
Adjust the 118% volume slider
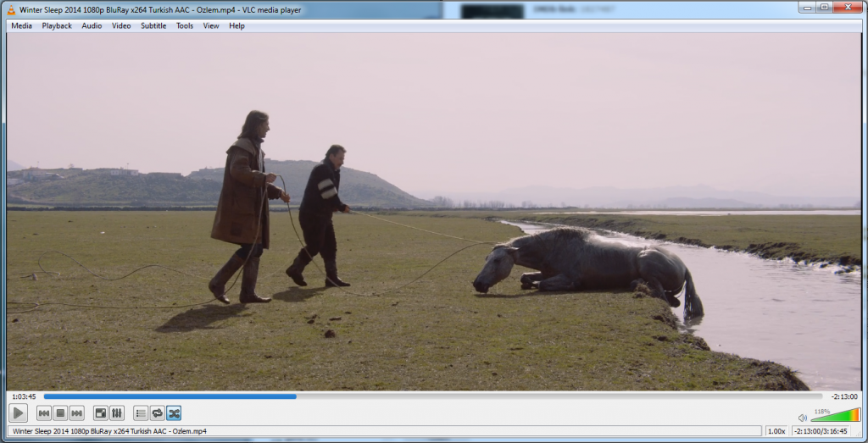[835, 415]
